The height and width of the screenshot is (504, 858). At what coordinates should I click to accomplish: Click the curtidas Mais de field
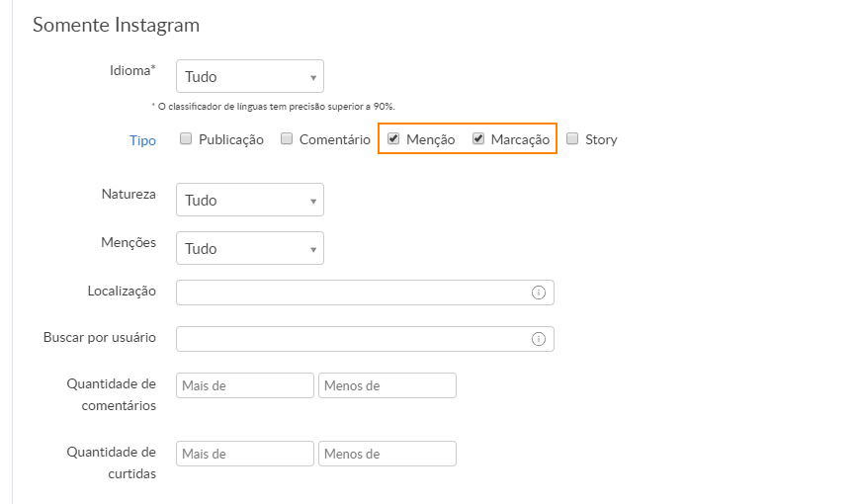pyautogui.click(x=245, y=454)
